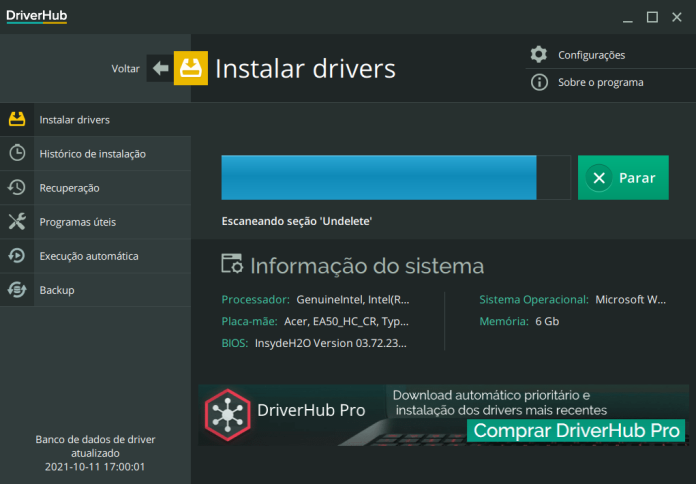Open the Backup section
Viewport: 696px width, 484px height.
click(x=95, y=290)
